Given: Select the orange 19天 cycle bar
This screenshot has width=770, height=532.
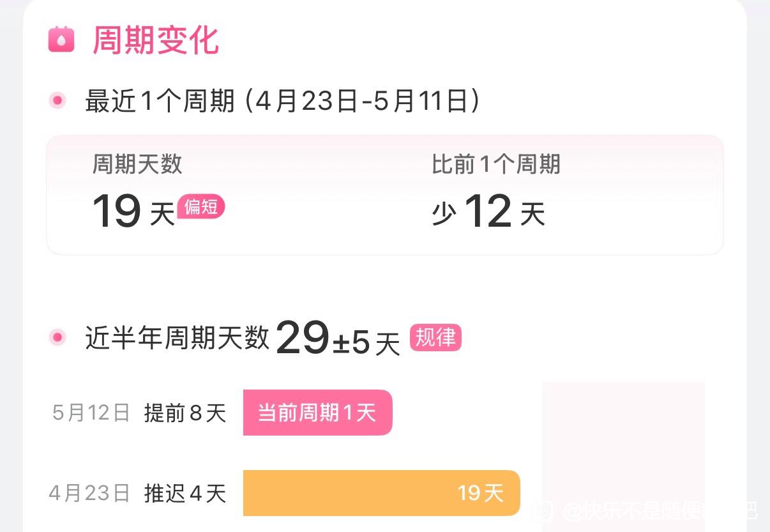Looking at the screenshot, I should coord(382,493).
